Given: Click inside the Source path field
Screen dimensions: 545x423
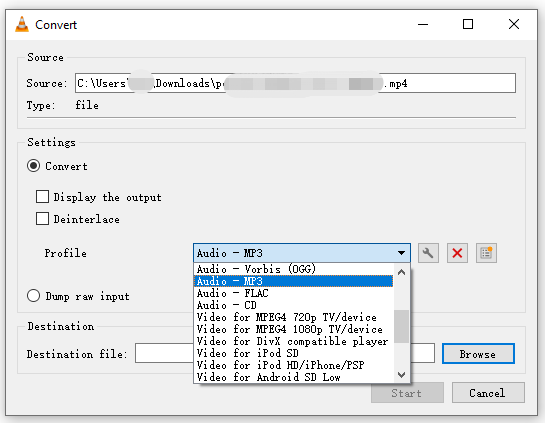Looking at the screenshot, I should 295,83.
